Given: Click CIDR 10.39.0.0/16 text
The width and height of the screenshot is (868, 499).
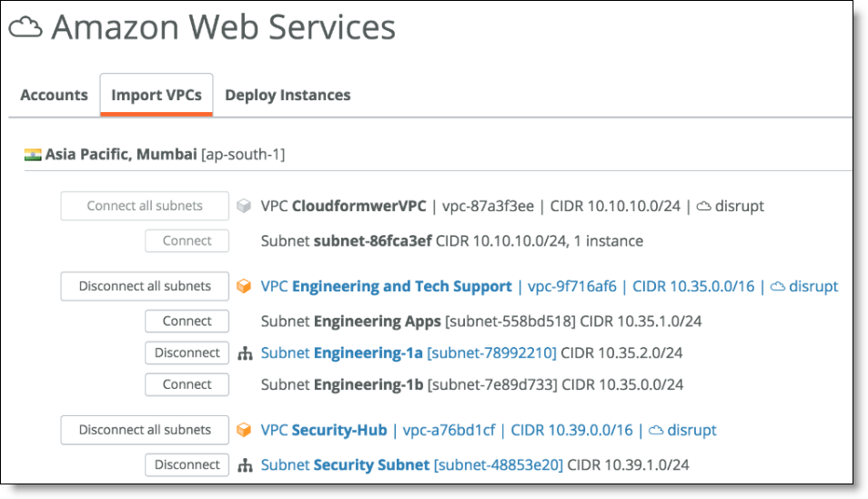Looking at the screenshot, I should tap(571, 430).
